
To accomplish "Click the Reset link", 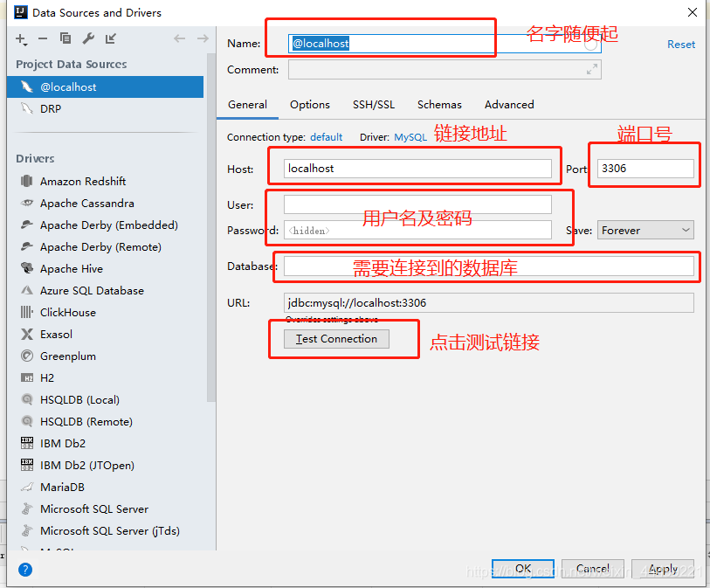I will tap(681, 45).
